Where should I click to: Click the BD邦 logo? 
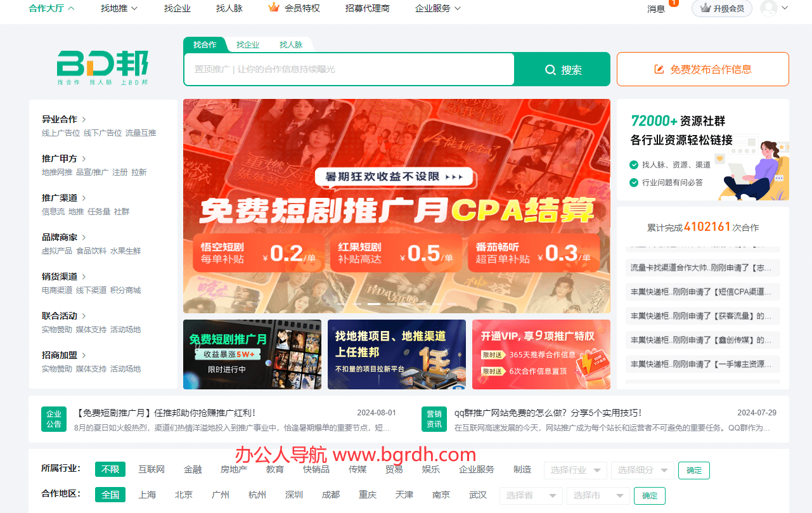(101, 66)
